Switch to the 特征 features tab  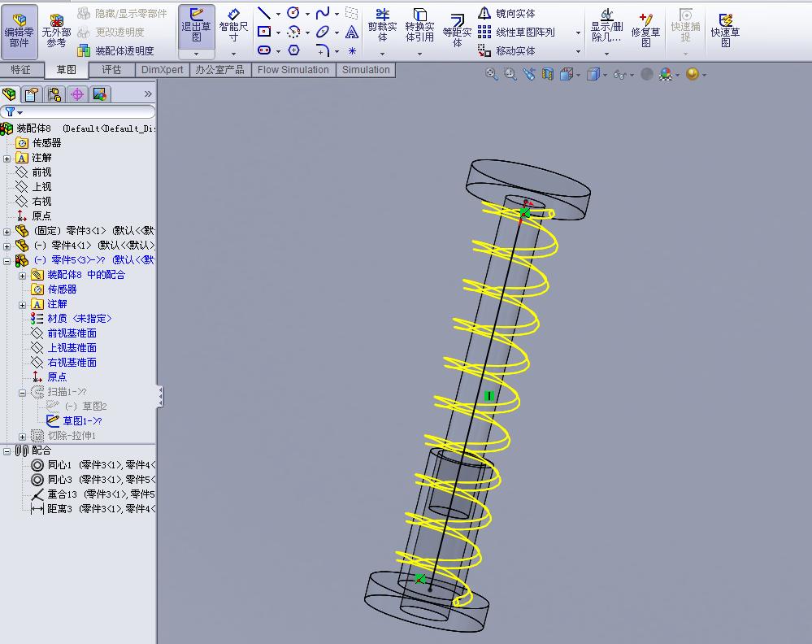20,69
